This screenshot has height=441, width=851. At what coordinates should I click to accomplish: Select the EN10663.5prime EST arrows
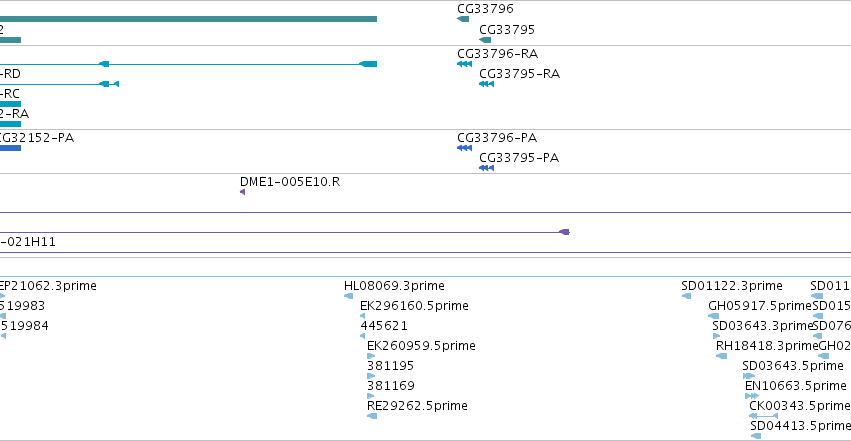coord(752,396)
